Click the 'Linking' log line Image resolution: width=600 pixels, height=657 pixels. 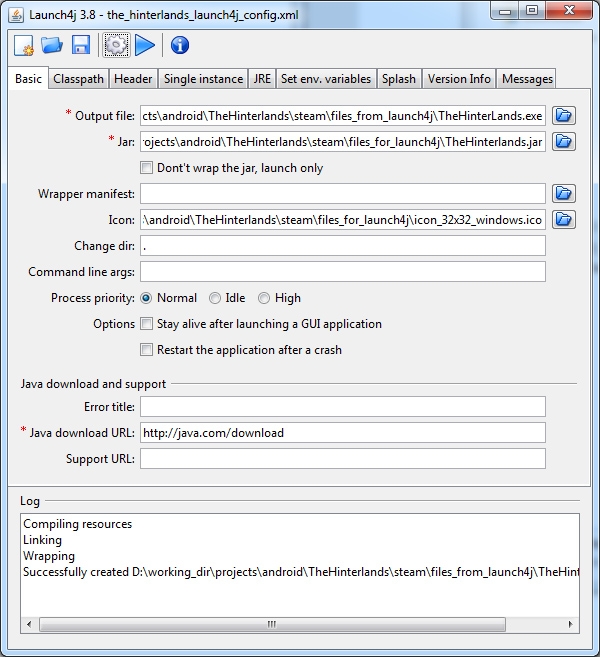pyautogui.click(x=42, y=540)
